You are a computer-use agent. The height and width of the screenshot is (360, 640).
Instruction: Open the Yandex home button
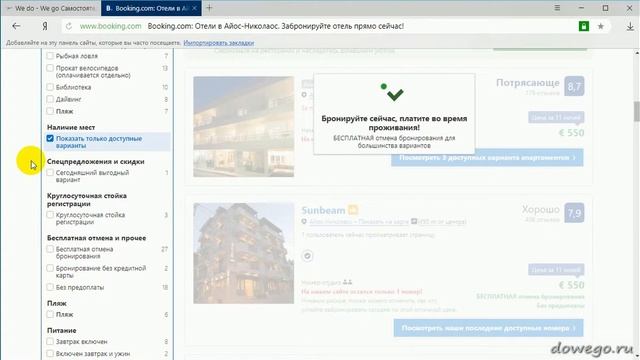pos(44,26)
